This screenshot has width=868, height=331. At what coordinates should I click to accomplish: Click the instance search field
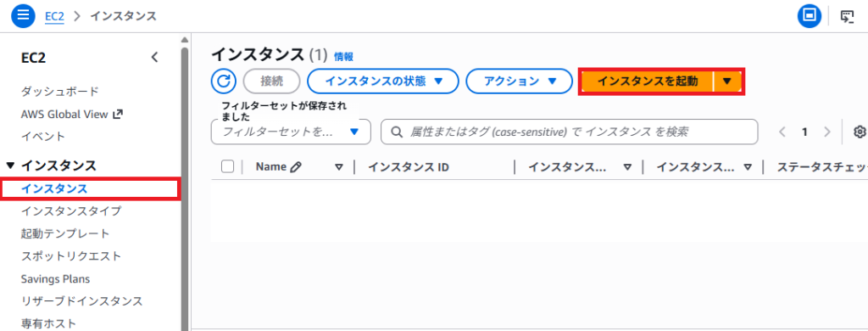(x=569, y=132)
